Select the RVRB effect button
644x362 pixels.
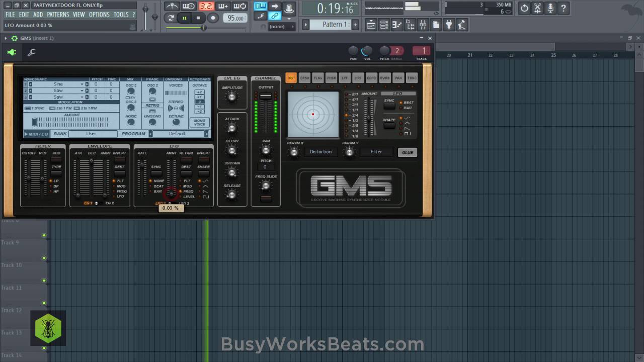click(x=385, y=78)
